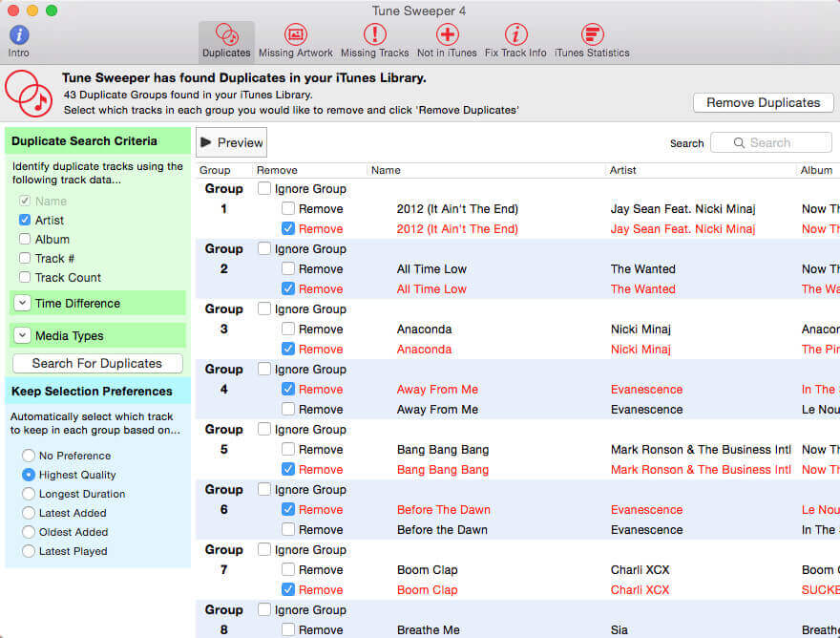840x638 pixels.
Task: Uncheck Remove on red Away From Me row
Action: coord(288,390)
